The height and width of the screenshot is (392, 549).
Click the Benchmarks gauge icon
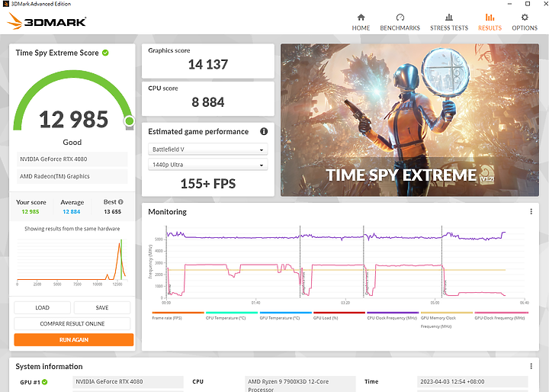click(400, 18)
